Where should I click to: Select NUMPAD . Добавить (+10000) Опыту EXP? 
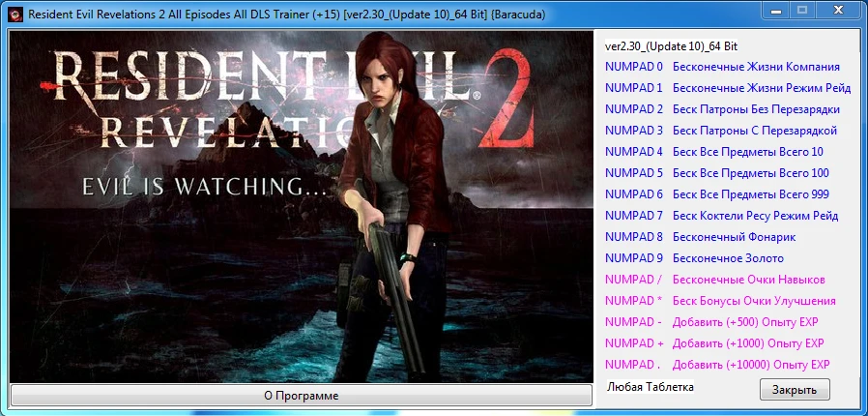(717, 365)
